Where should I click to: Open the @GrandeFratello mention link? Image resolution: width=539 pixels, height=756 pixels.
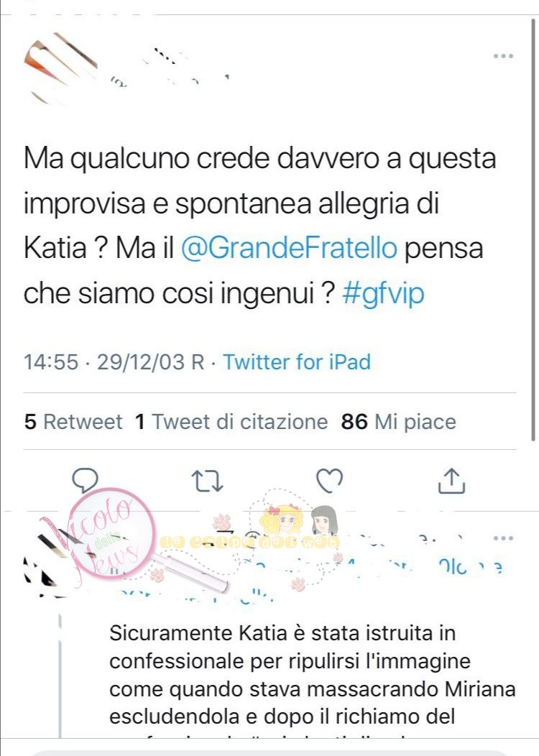tap(290, 248)
